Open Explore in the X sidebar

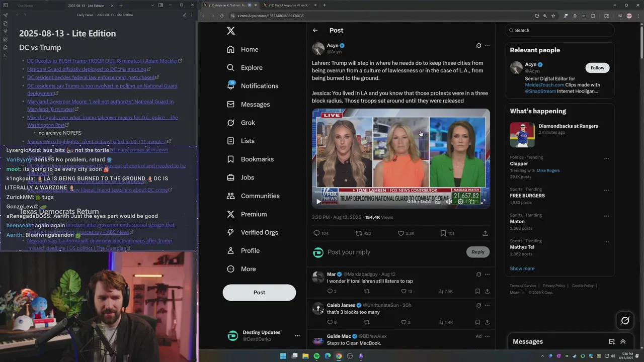coord(245,67)
